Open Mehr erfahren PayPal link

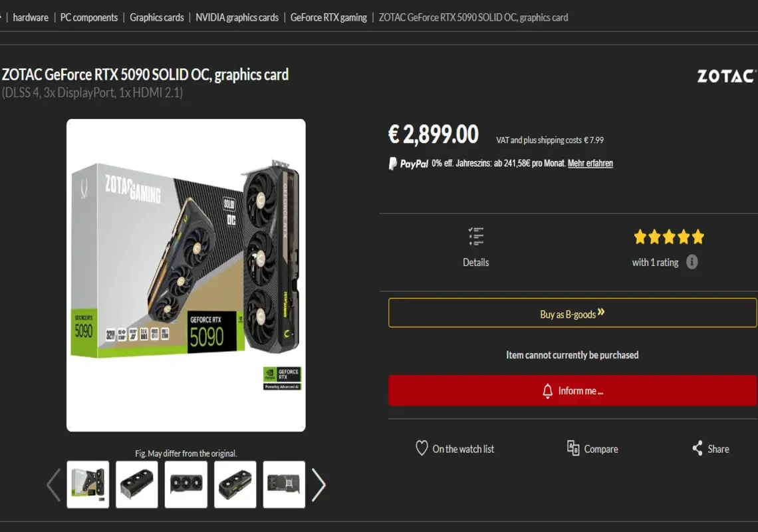[x=590, y=164]
